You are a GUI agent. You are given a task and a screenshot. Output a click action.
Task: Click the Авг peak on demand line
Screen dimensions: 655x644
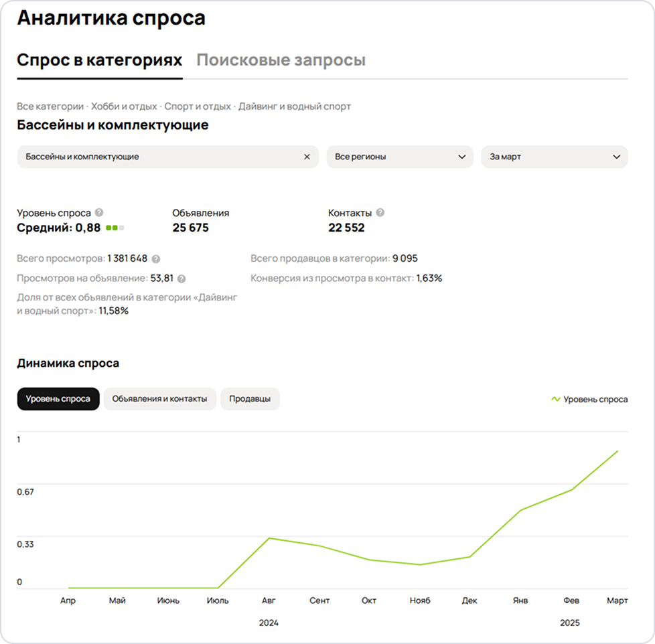click(x=269, y=538)
